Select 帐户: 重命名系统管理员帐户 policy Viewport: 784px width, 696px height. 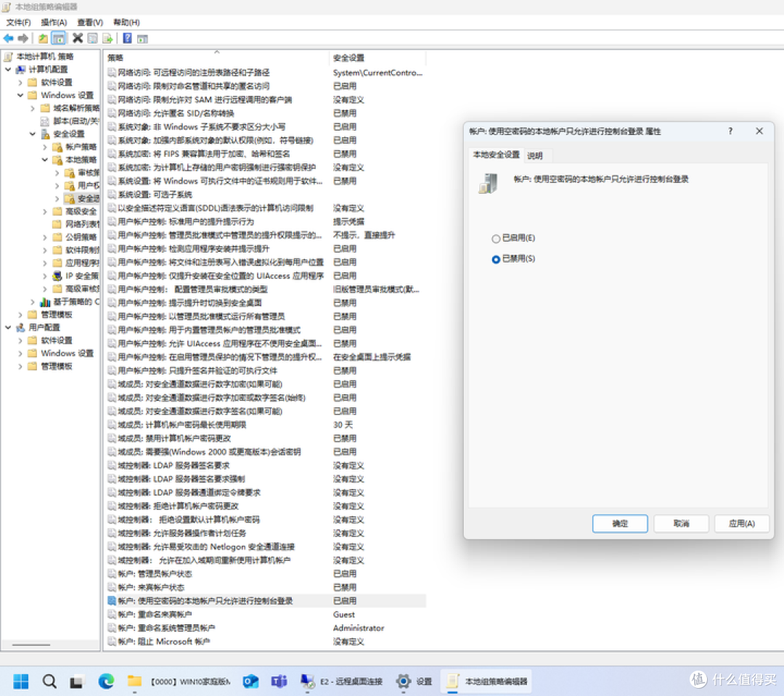click(166, 628)
